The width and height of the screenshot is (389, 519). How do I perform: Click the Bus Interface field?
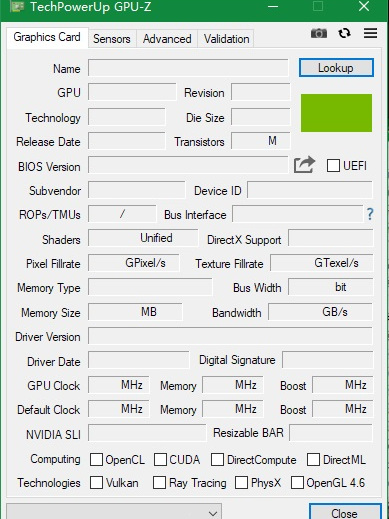(x=298, y=214)
